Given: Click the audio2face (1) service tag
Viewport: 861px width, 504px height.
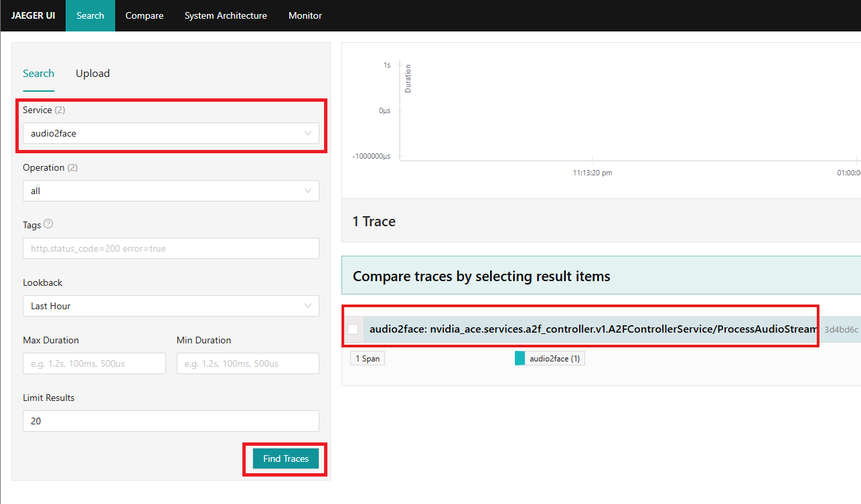Looking at the screenshot, I should (x=555, y=359).
